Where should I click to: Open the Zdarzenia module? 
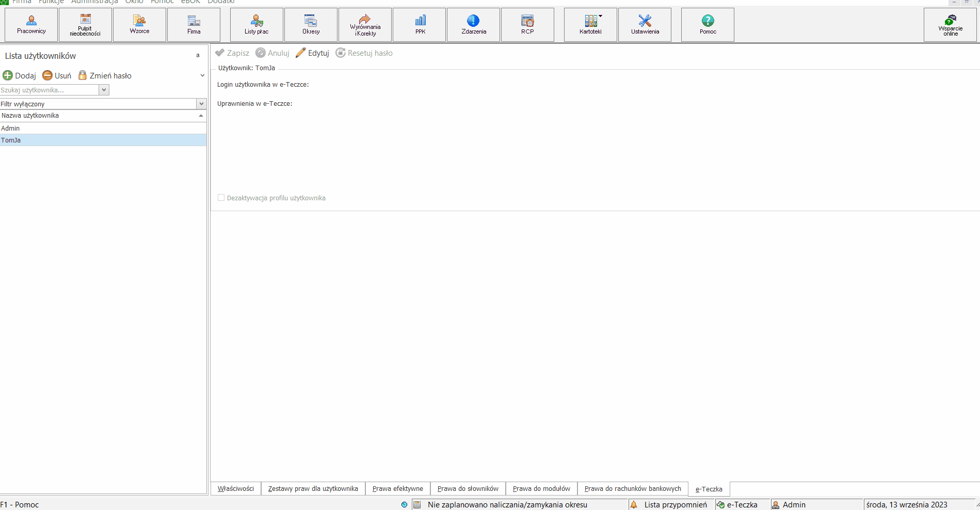click(473, 25)
